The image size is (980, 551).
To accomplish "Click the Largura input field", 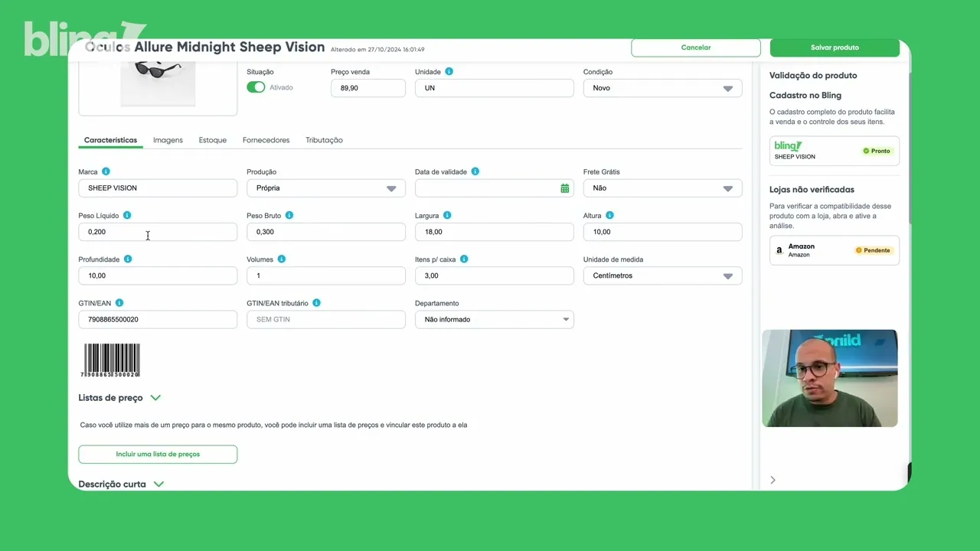I will [x=495, y=232].
